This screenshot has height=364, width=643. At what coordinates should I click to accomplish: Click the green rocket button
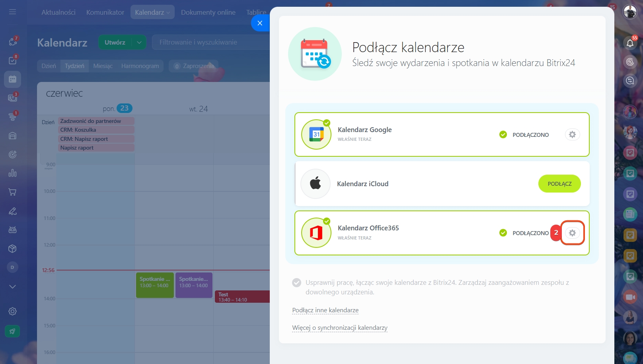pos(12,331)
